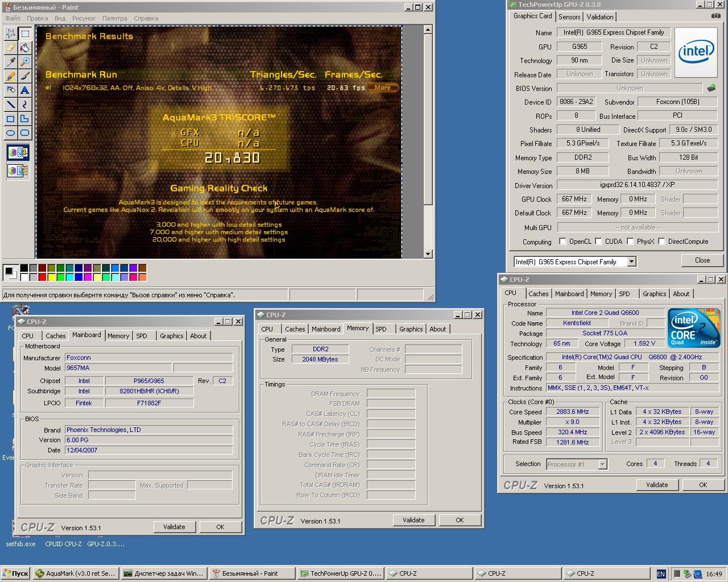728x582 pixels.
Task: Open the Рисунок menu in Paint
Action: [84, 18]
